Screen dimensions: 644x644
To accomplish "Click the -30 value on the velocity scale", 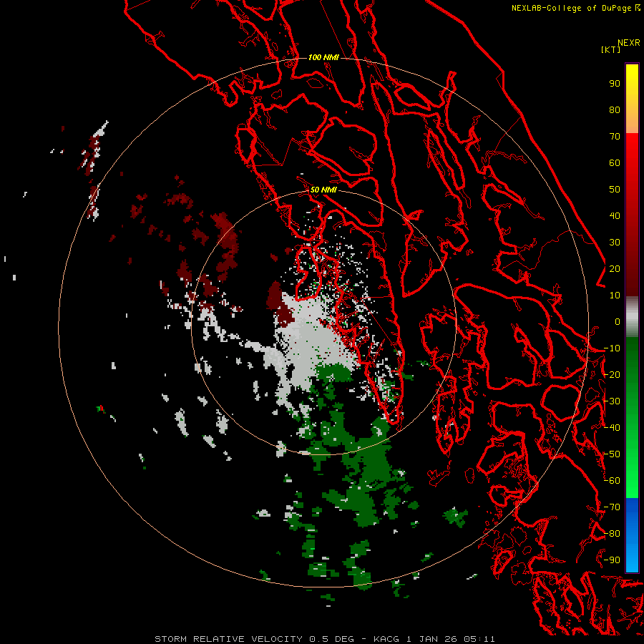I will pyautogui.click(x=612, y=401).
